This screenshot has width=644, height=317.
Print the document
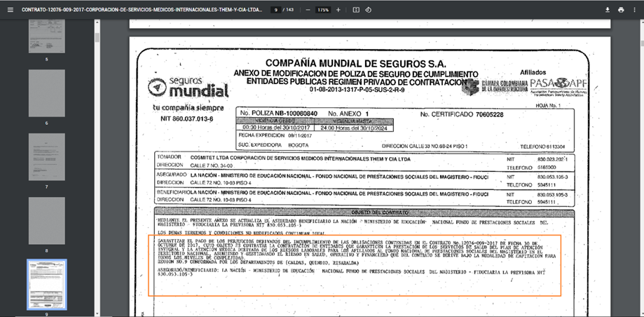(621, 10)
